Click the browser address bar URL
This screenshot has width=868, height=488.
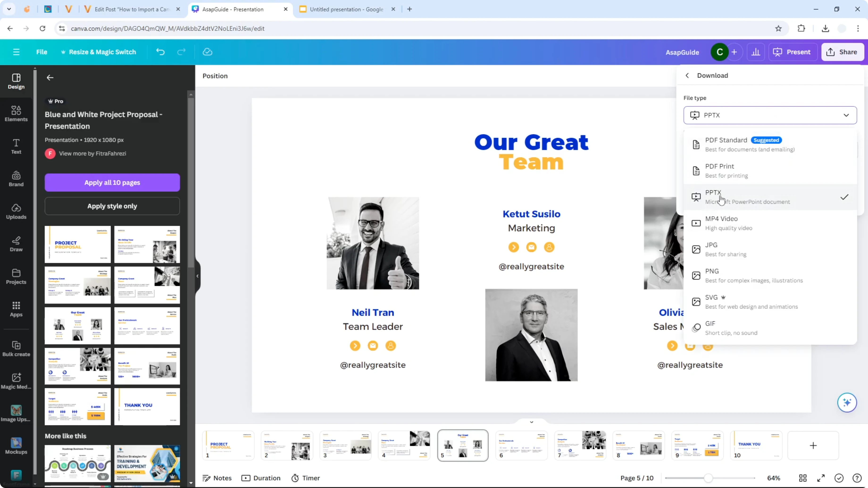pyautogui.click(x=167, y=28)
